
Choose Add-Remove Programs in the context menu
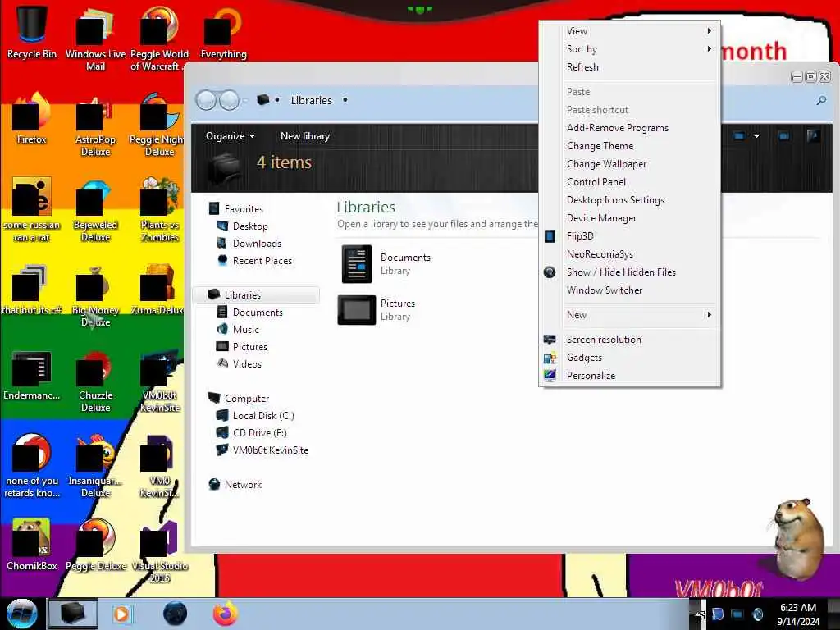629,128
